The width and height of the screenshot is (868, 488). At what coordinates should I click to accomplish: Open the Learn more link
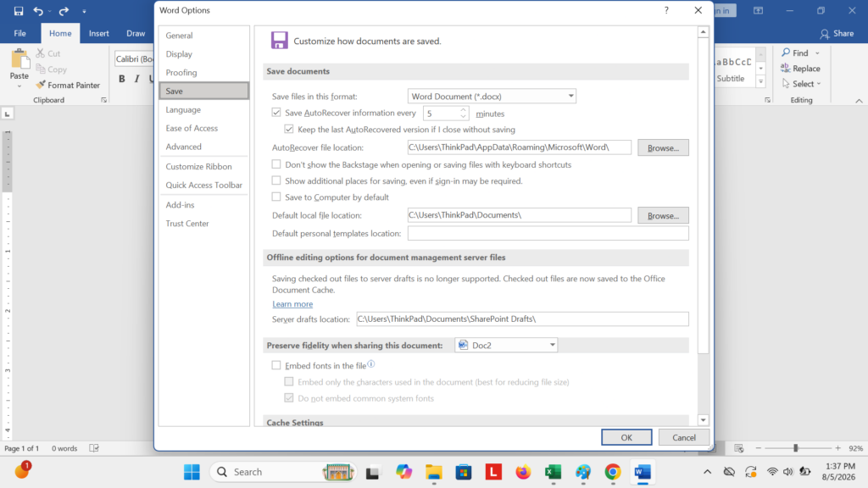292,304
